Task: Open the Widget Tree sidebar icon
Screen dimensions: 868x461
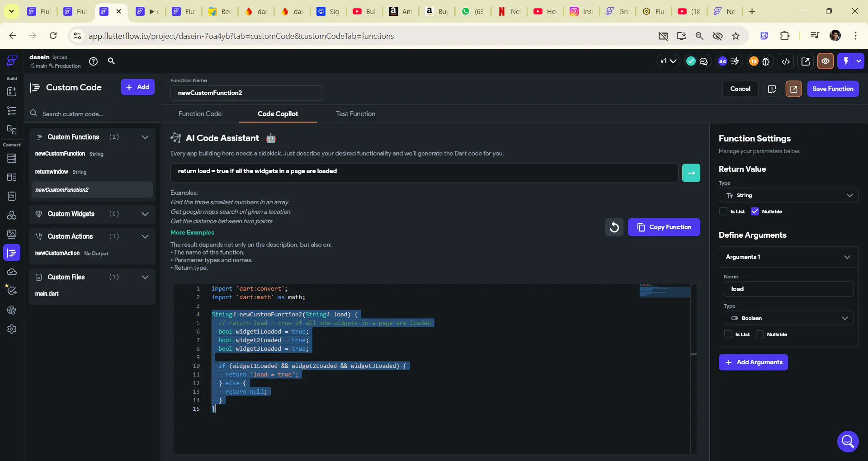Action: point(12,111)
